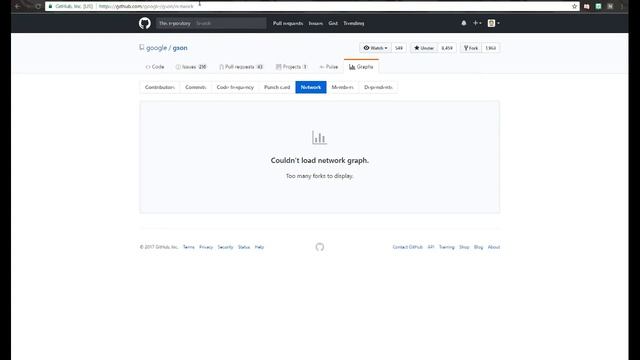Open the Punch card sub-tab
Image resolution: width=640 pixels, height=360 pixels.
point(277,87)
